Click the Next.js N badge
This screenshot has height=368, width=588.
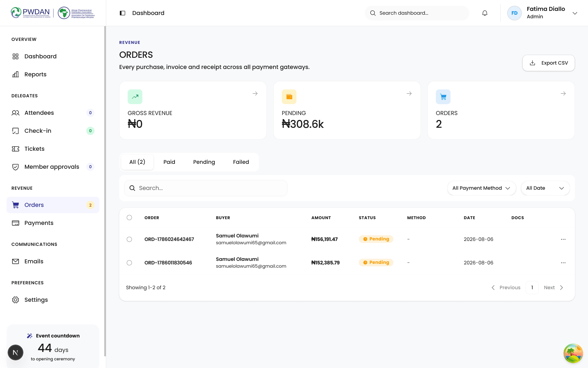[16, 352]
